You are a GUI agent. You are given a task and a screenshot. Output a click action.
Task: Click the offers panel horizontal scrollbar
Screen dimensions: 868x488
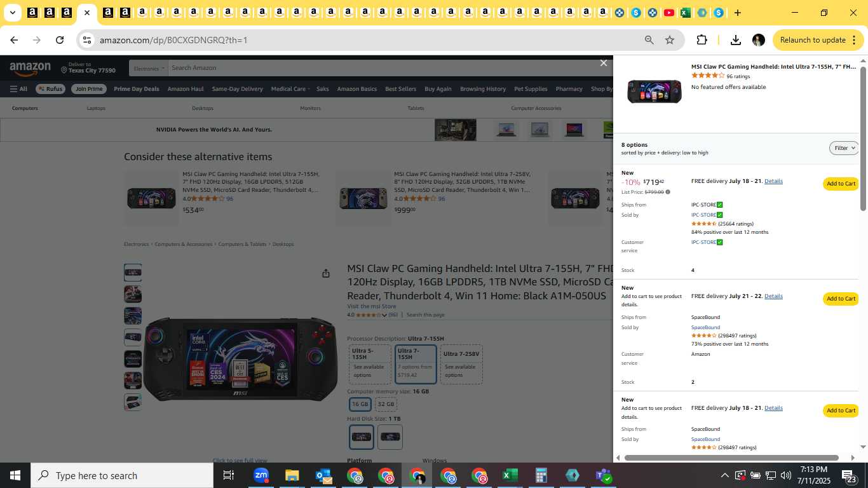(731, 457)
